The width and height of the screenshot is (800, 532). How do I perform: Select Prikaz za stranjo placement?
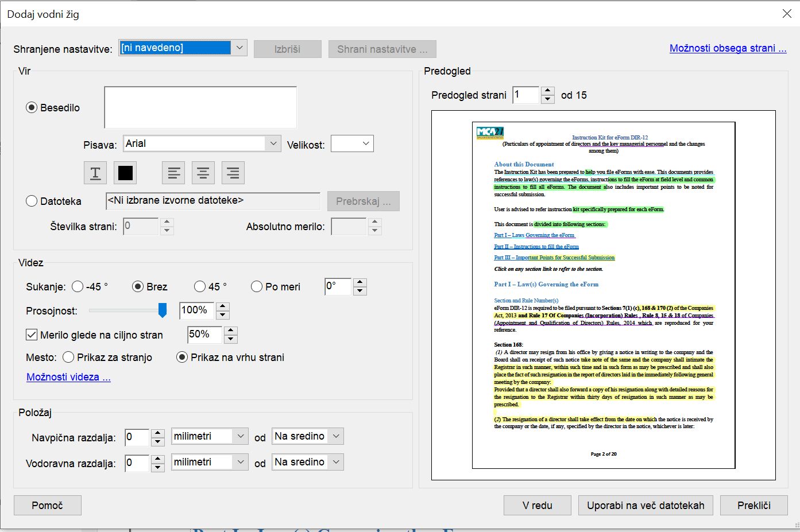68,357
